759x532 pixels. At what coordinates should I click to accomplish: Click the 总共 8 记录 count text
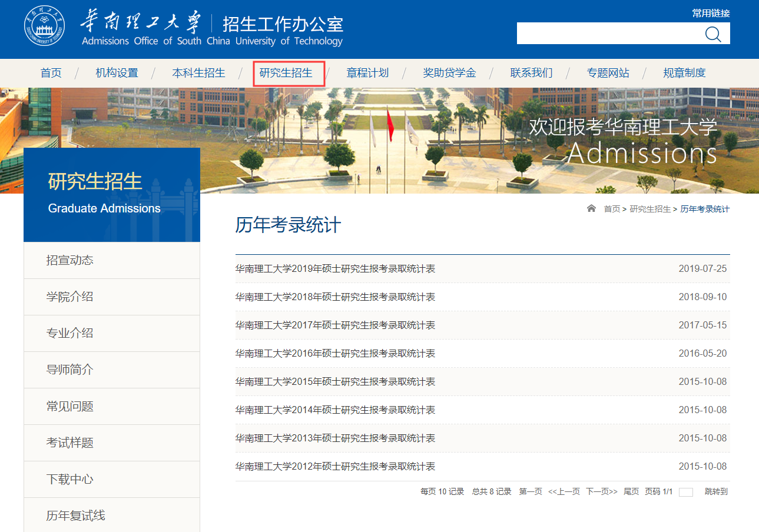click(x=492, y=491)
